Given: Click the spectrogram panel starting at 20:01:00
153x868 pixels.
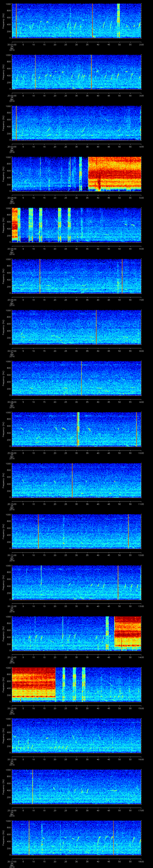Looking at the screenshot, I should click(x=76, y=21).
